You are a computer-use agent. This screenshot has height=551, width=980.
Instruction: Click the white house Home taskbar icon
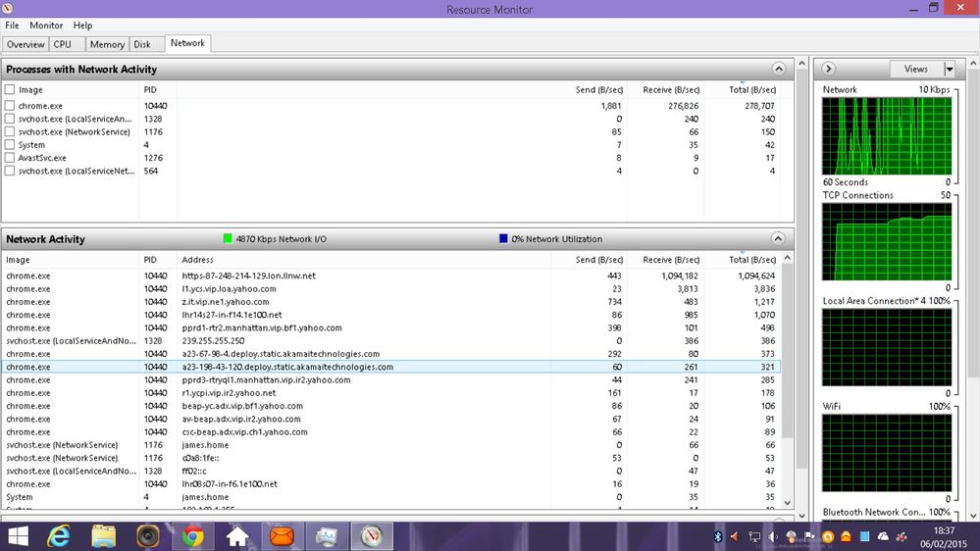pyautogui.click(x=236, y=536)
